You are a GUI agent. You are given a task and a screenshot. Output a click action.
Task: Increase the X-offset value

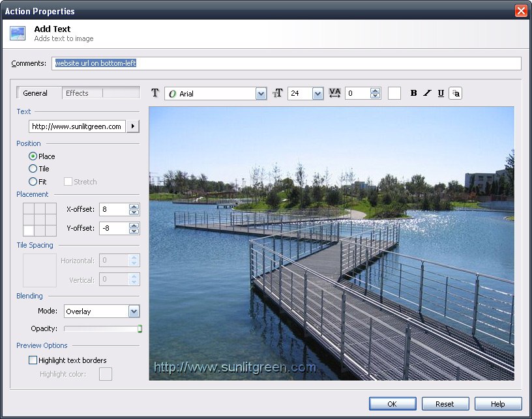click(x=134, y=207)
